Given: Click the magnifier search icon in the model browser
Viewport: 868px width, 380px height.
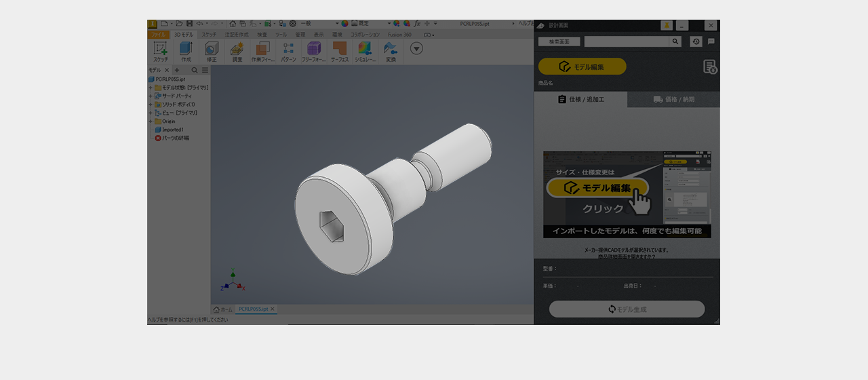Looking at the screenshot, I should click(x=195, y=70).
